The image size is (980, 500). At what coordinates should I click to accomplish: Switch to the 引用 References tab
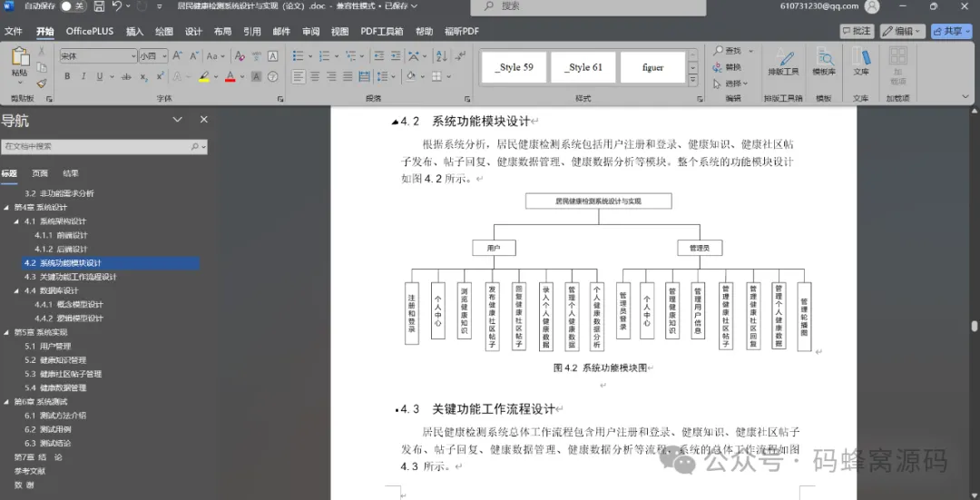(252, 31)
